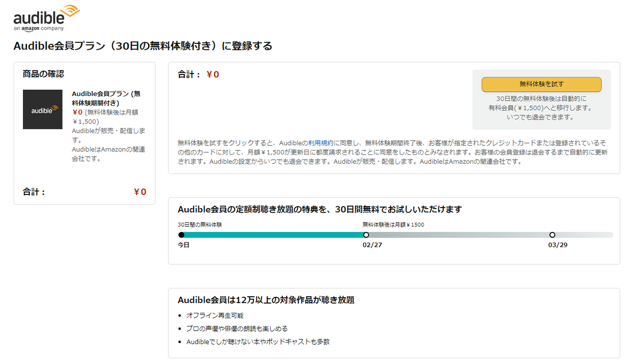Click the Audible product thumbnail image

click(43, 110)
